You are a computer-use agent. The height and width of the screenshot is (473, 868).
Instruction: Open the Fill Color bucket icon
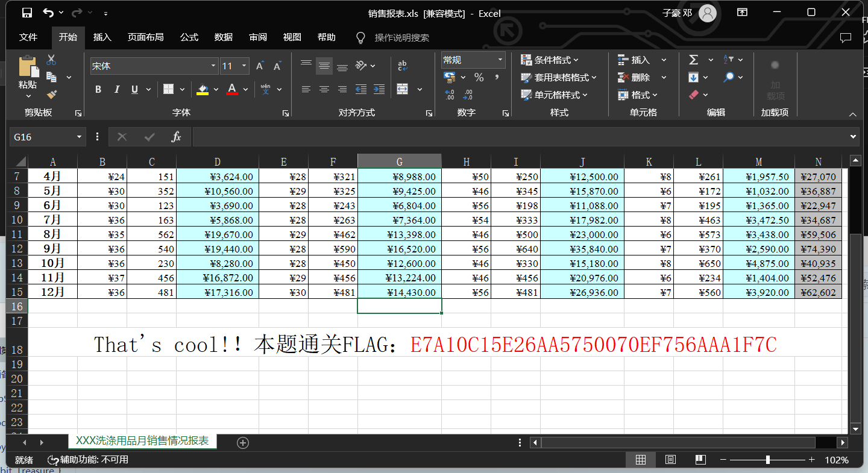[x=201, y=89]
